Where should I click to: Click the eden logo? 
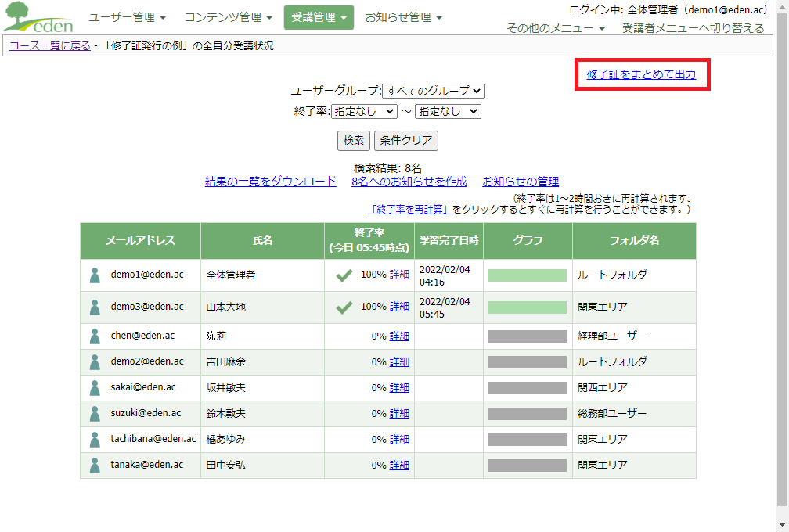[38, 17]
